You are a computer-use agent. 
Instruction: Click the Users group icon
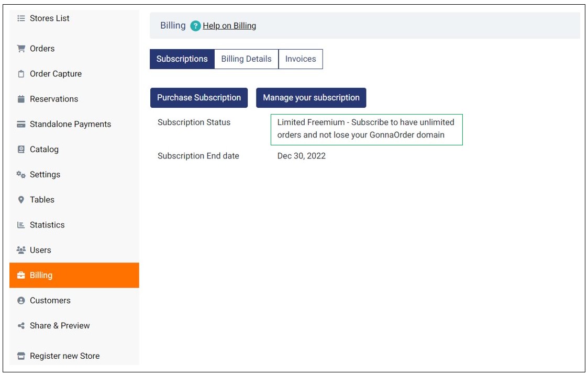[x=21, y=250]
